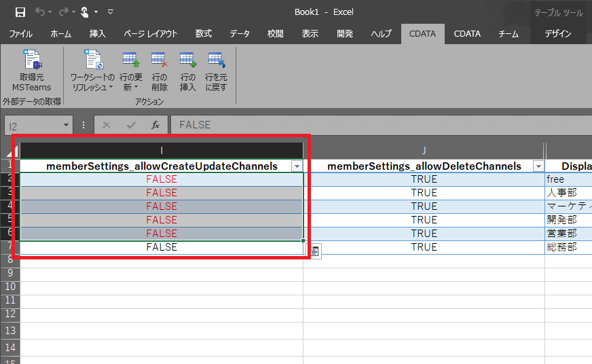Switch to the 表示 ribbon tab
The height and width of the screenshot is (364, 592).
[x=310, y=33]
